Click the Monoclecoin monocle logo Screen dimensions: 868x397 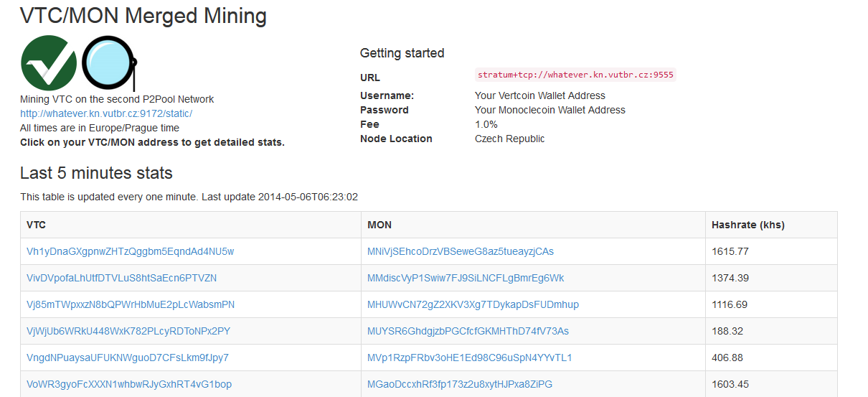tap(109, 62)
